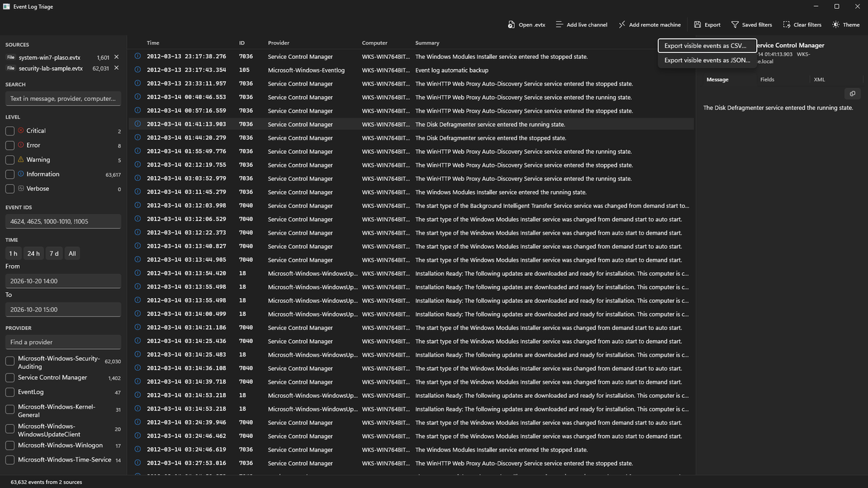The image size is (868, 488).
Task: Switch to the Fields tab
Action: coord(767,79)
